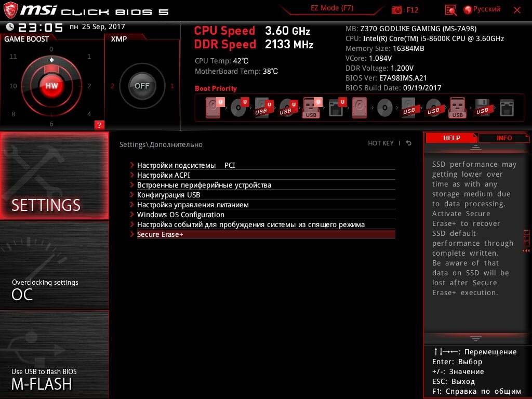Click the BIOS Ver: E7A98IMS.A21 line
This screenshot has height=399, width=532.
(x=386, y=78)
